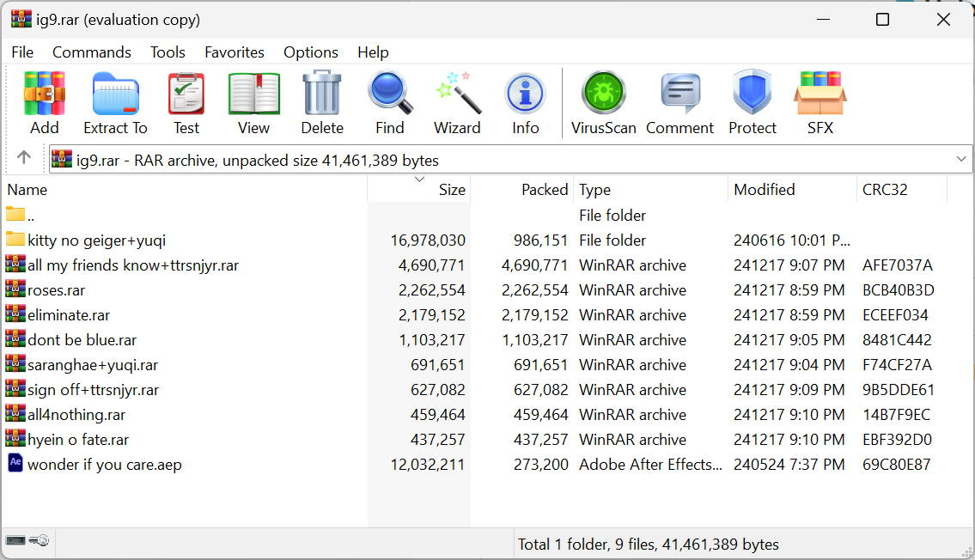The image size is (975, 560).
Task: Open the Commands menu
Action: 92,52
